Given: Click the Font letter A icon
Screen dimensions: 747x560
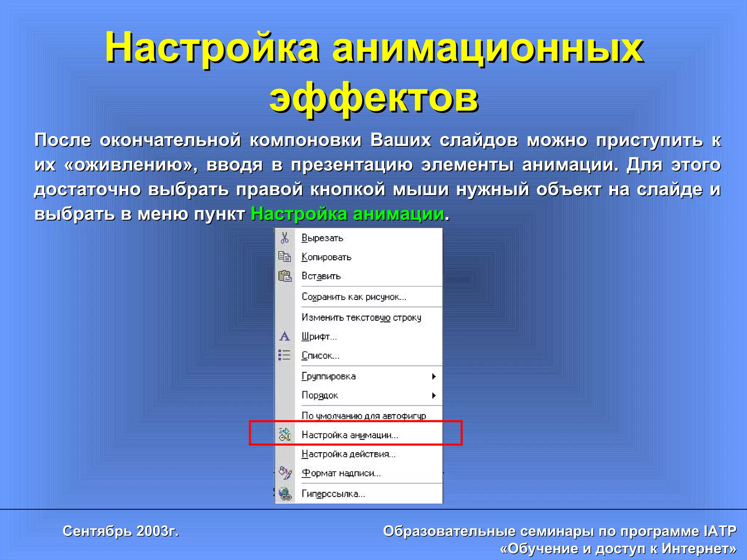Looking at the screenshot, I should [285, 336].
